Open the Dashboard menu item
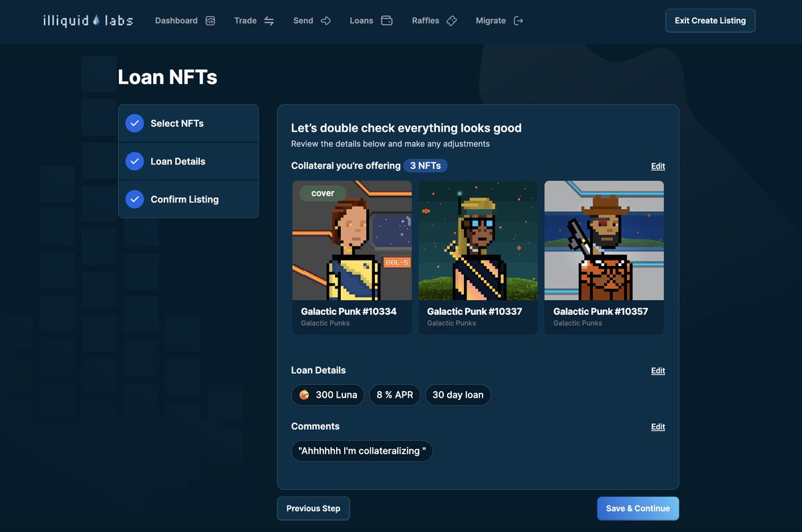Viewport: 802px width, 532px height. tap(185, 21)
